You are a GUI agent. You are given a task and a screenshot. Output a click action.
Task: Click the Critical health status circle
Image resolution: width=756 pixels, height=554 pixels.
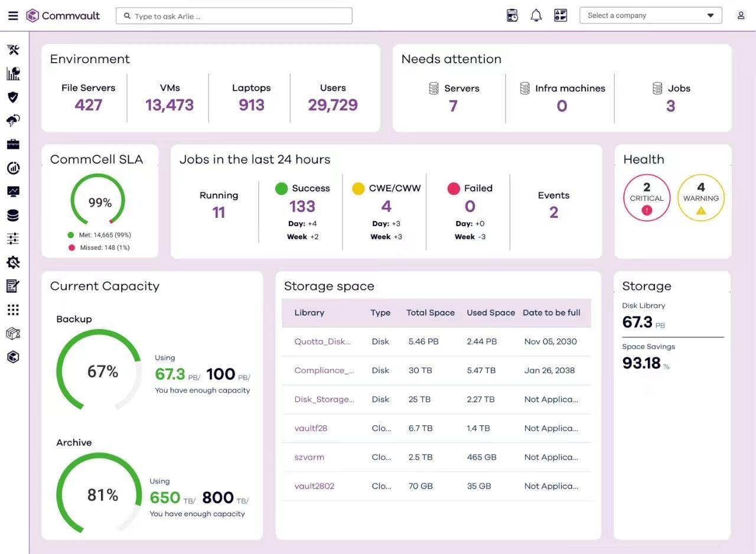pyautogui.click(x=647, y=198)
